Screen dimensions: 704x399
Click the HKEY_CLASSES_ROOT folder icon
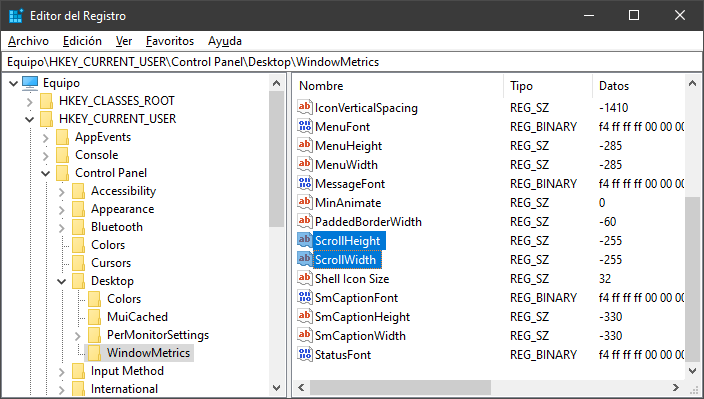tap(46, 101)
